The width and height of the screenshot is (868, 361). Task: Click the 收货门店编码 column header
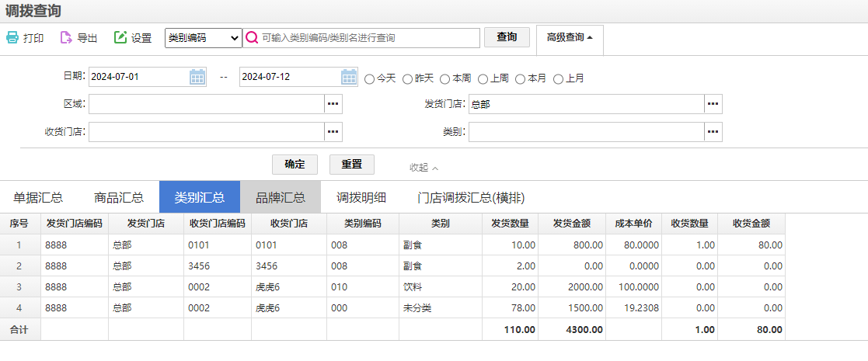tap(218, 224)
